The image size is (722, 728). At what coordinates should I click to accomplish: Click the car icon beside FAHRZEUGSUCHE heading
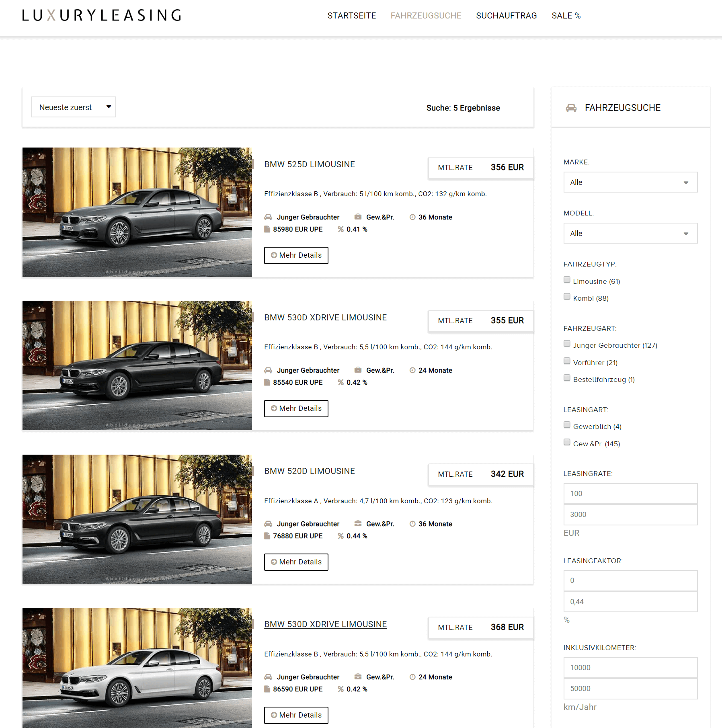tap(571, 108)
